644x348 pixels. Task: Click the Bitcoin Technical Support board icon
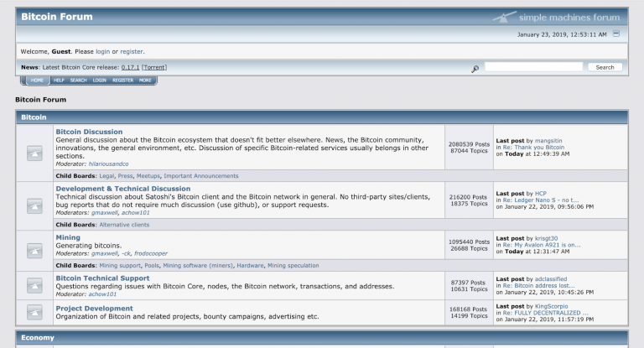click(34, 286)
